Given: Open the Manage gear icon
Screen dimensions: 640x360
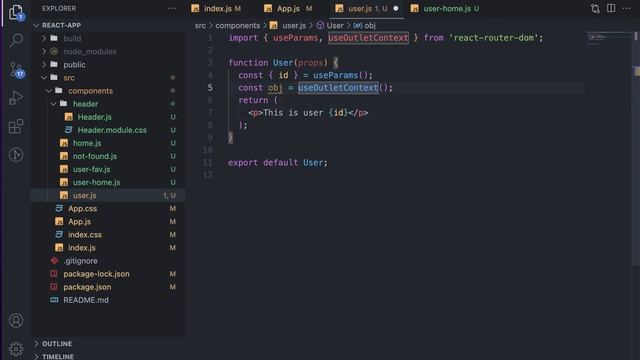Looking at the screenshot, I should 16,349.
